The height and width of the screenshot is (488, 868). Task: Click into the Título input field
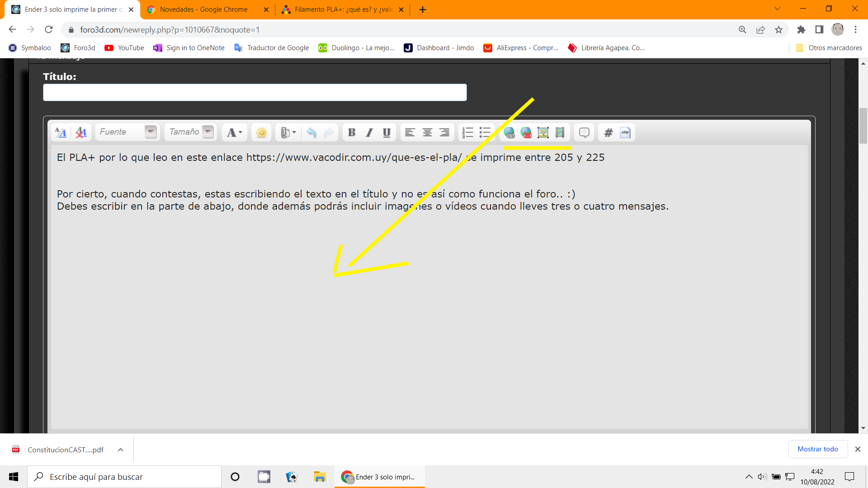click(255, 92)
